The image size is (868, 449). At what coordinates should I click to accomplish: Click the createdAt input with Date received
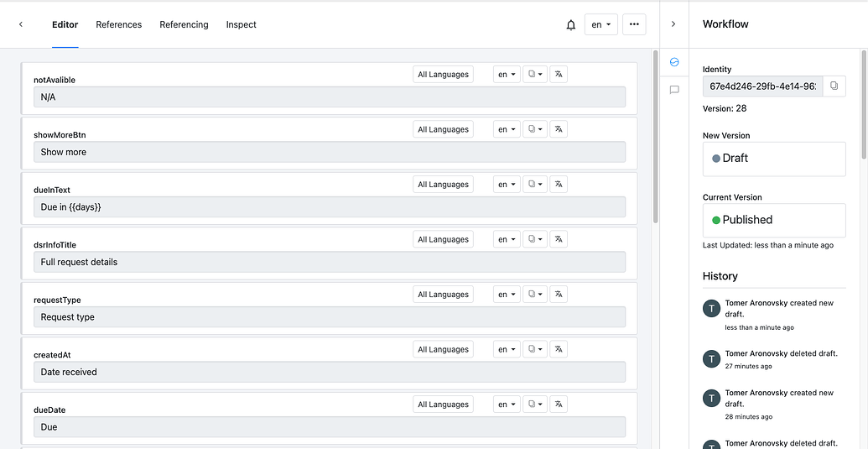(330, 372)
